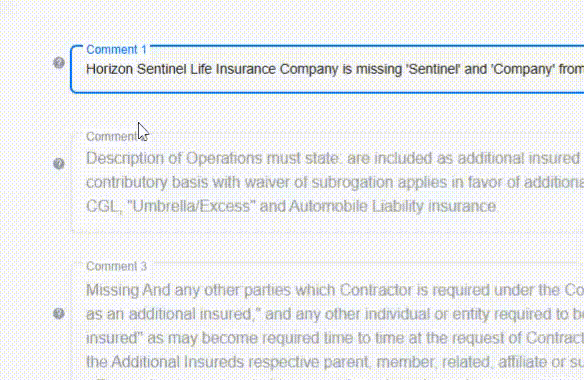
Task: Click 'Automobile Liability insurance' in Comment 2
Action: (392, 206)
